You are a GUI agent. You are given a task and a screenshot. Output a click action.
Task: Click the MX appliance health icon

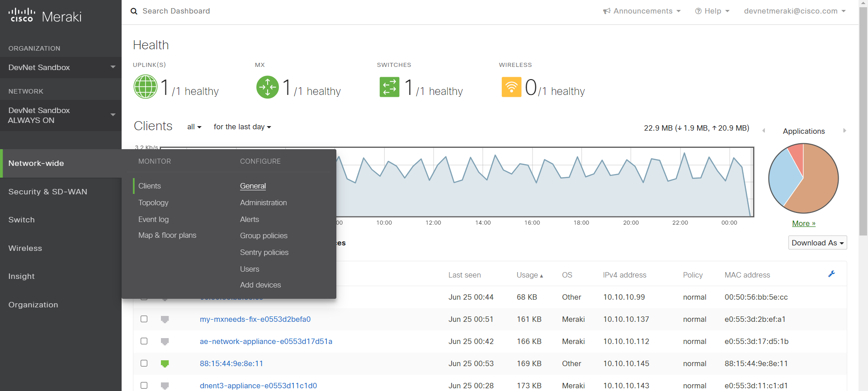267,87
